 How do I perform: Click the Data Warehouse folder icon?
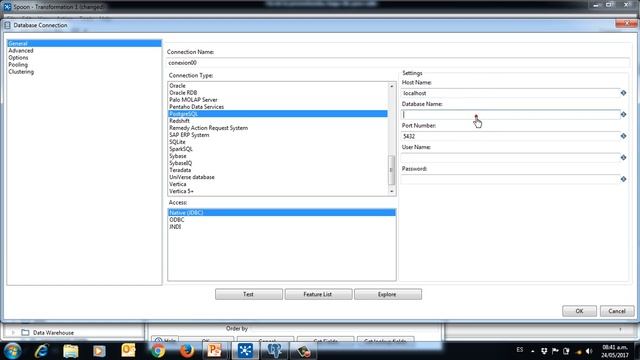(25, 333)
